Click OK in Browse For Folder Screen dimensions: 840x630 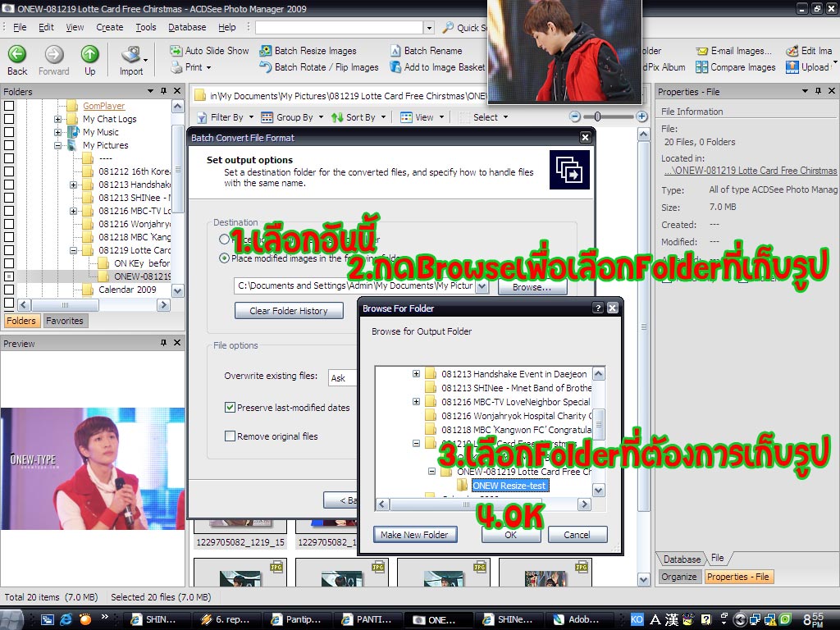pyautogui.click(x=510, y=535)
